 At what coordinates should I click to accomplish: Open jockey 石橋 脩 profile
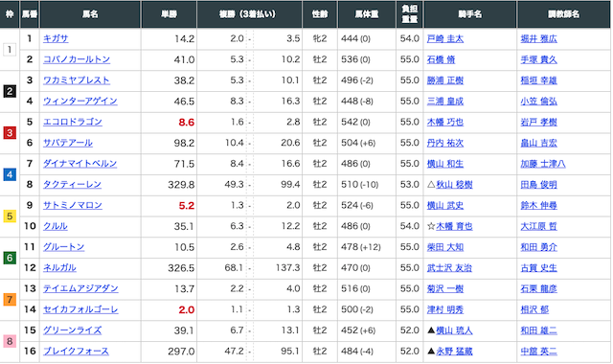441,59
